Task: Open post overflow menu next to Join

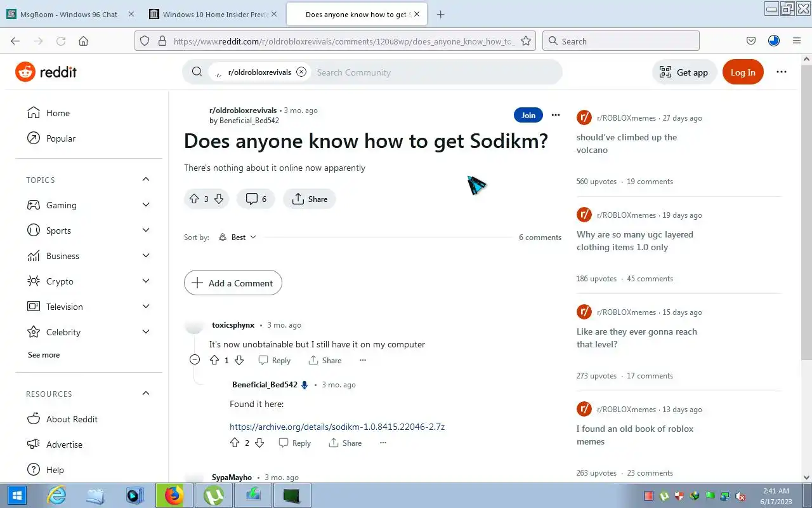Action: [556, 115]
